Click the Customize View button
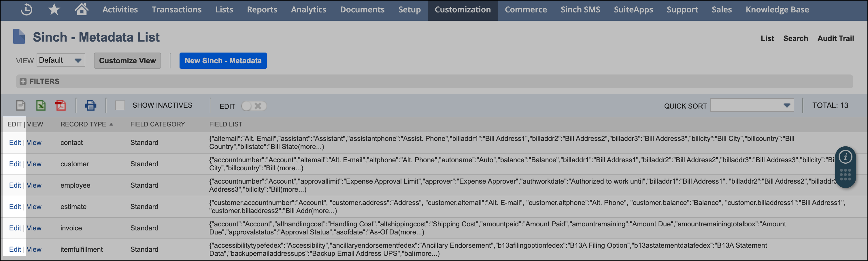868x261 pixels. coord(127,61)
